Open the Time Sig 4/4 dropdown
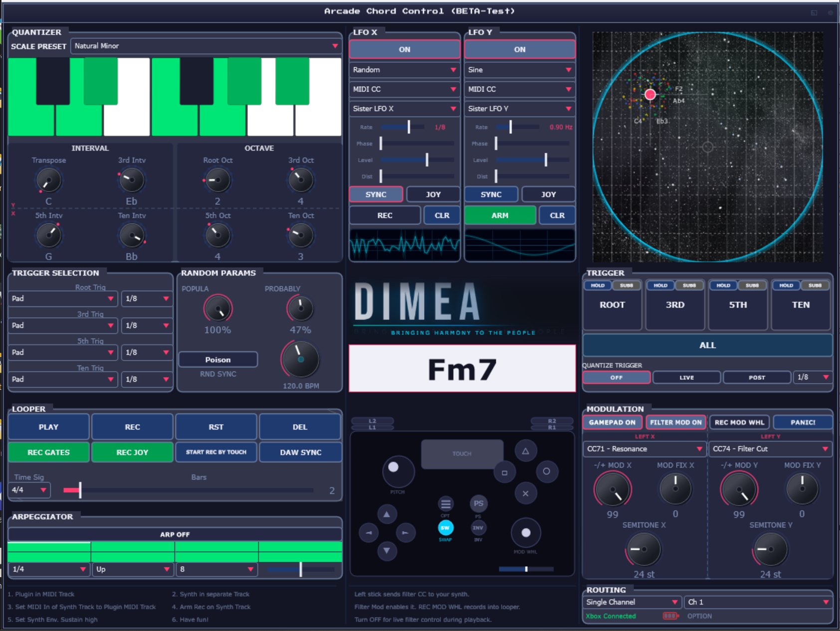 [x=29, y=490]
